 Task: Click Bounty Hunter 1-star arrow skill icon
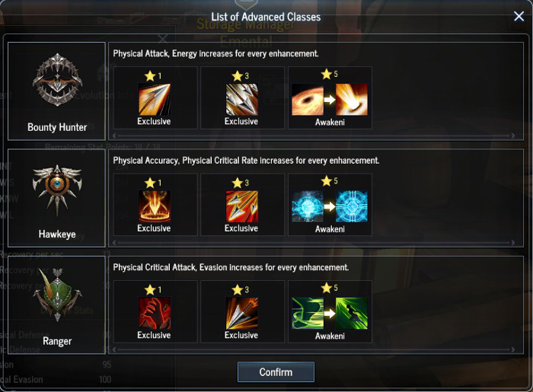coord(155,99)
